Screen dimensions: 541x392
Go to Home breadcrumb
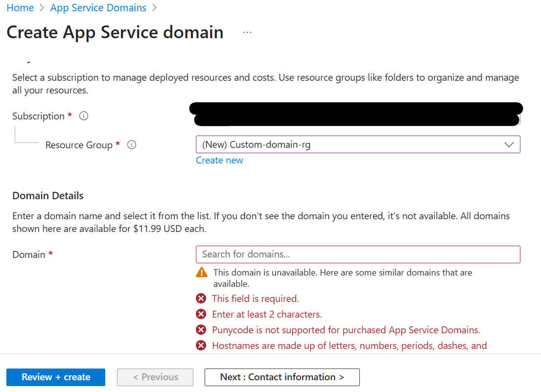coord(21,7)
